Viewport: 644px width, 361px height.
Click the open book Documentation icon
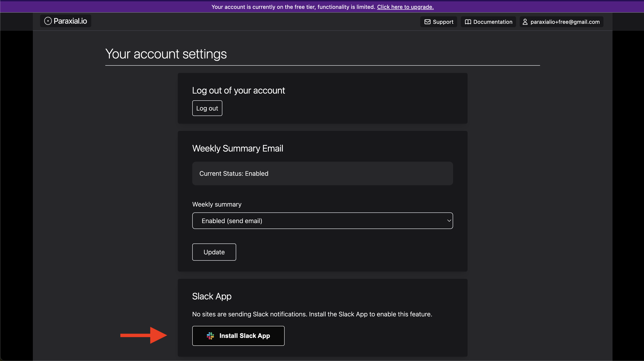[x=468, y=22]
